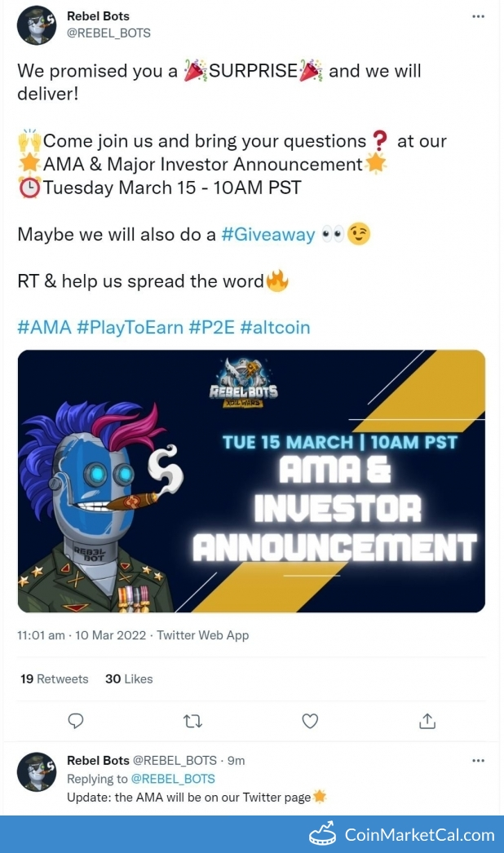The width and height of the screenshot is (504, 853).
Task: Click the reply speech bubble icon
Action: coord(76,721)
